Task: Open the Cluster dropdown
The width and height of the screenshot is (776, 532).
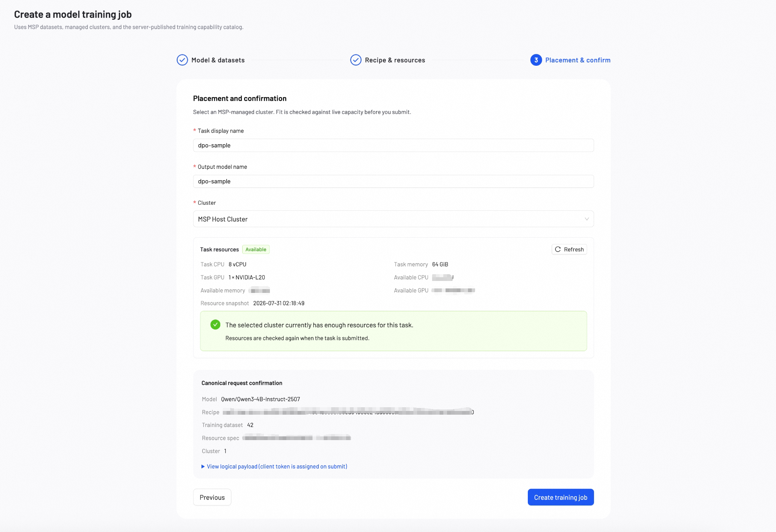Action: click(393, 219)
